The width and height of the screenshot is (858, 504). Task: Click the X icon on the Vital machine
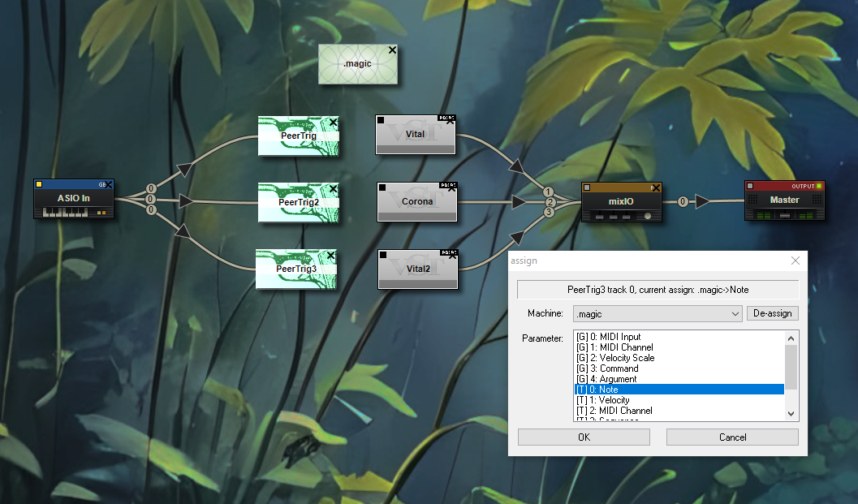click(x=451, y=122)
